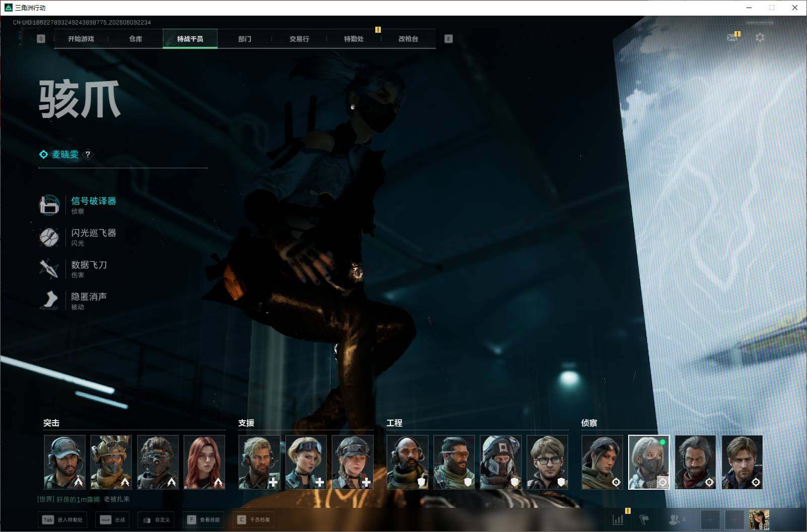The height and width of the screenshot is (532, 807).
Task: Choose assault operator with cap and headset
Action: [x=64, y=462]
